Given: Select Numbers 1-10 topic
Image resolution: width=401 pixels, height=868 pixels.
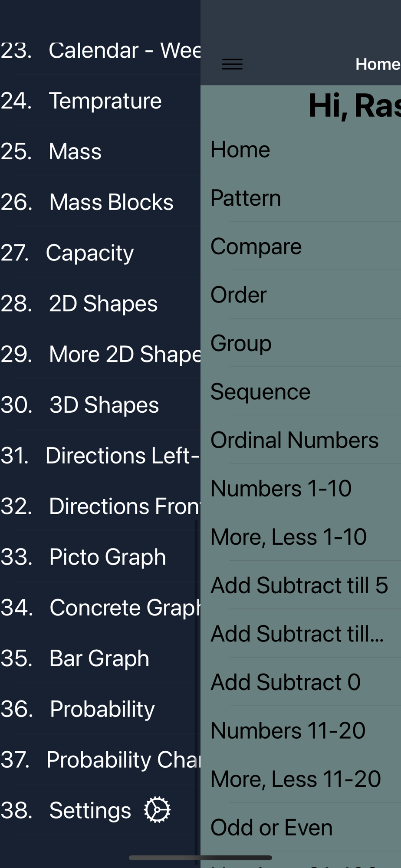Looking at the screenshot, I should [281, 489].
